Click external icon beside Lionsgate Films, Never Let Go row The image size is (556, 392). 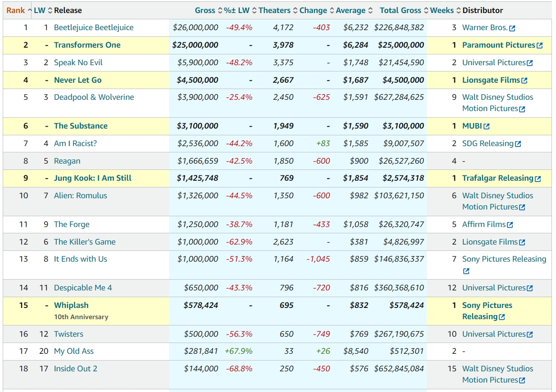pos(524,81)
